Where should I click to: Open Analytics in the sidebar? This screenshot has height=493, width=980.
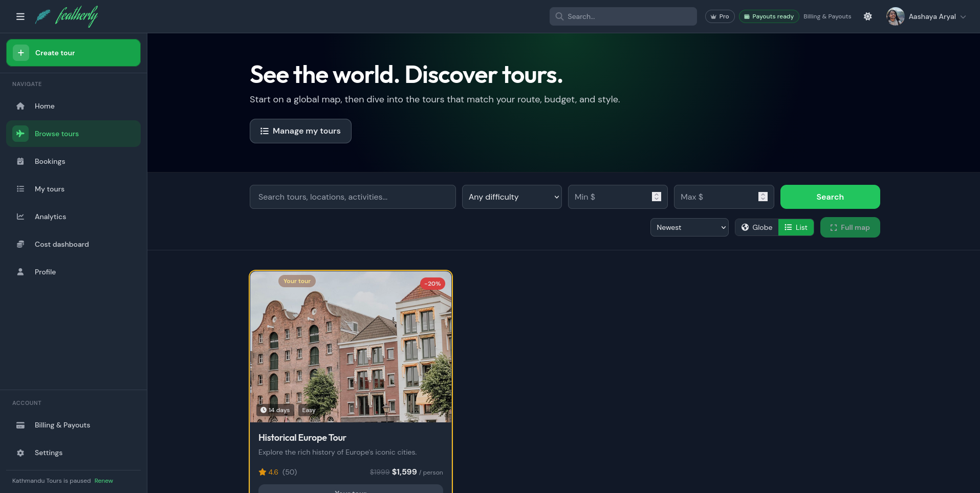pyautogui.click(x=73, y=217)
